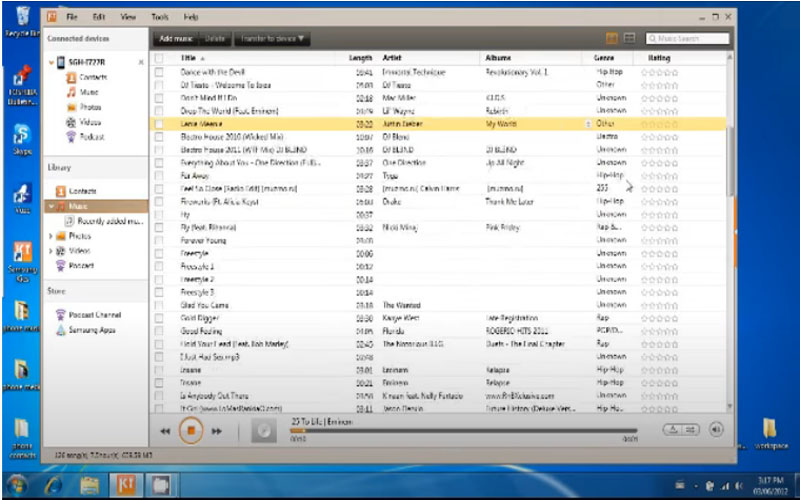Screen dimensions: 800x500
Task: Open device Podcast under Connected devices
Action: click(86, 137)
